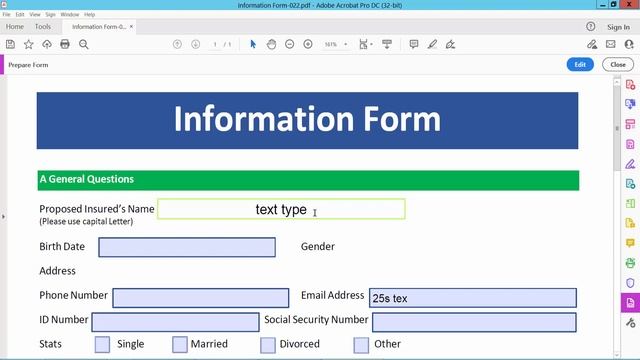Go to next page arrow
Screen dimensions: 640x360
196,44
